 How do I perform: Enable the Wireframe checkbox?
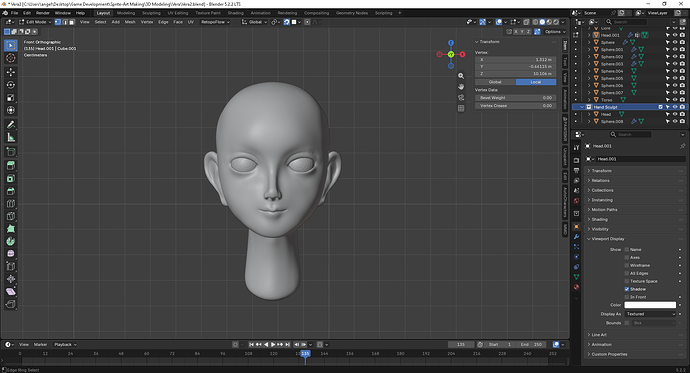tap(627, 265)
